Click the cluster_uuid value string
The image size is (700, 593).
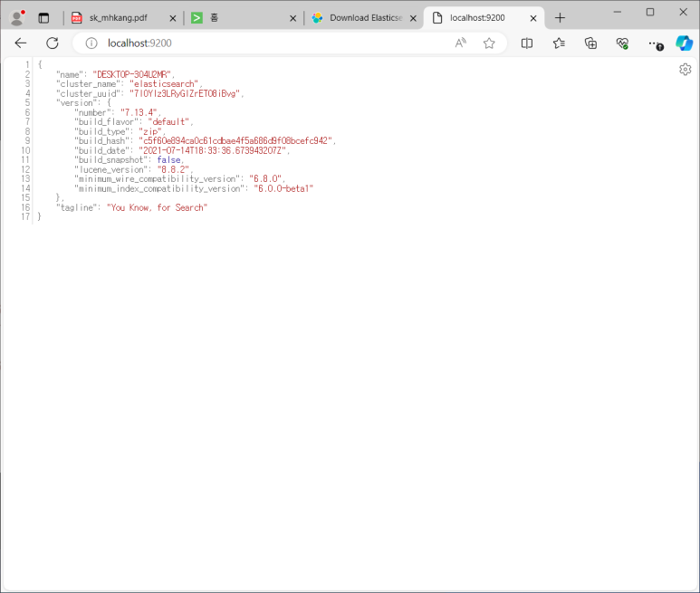(185, 93)
